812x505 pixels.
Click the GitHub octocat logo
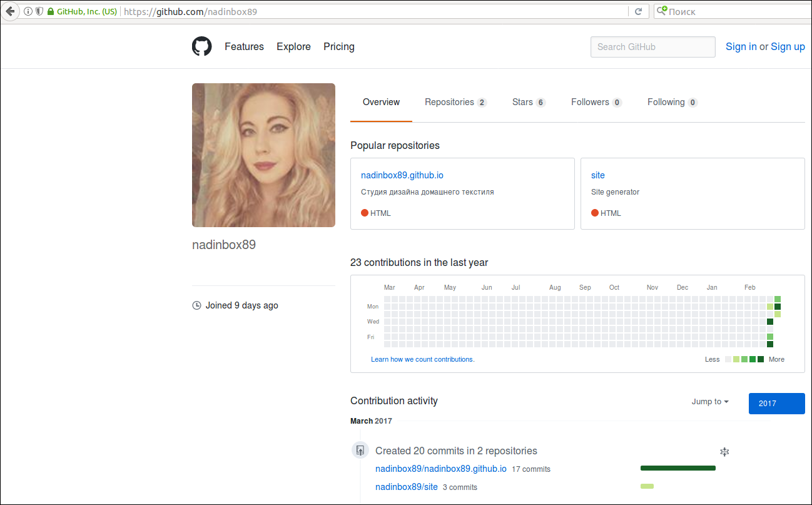[201, 46]
